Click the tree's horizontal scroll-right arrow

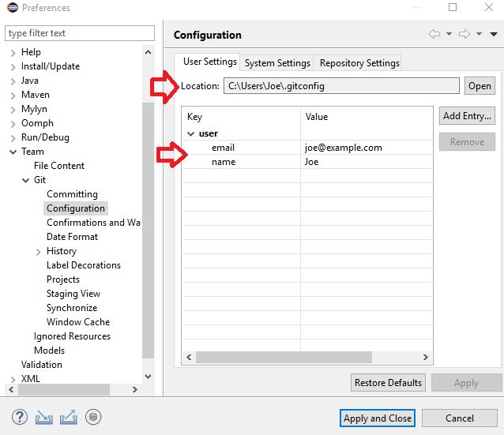(x=135, y=389)
